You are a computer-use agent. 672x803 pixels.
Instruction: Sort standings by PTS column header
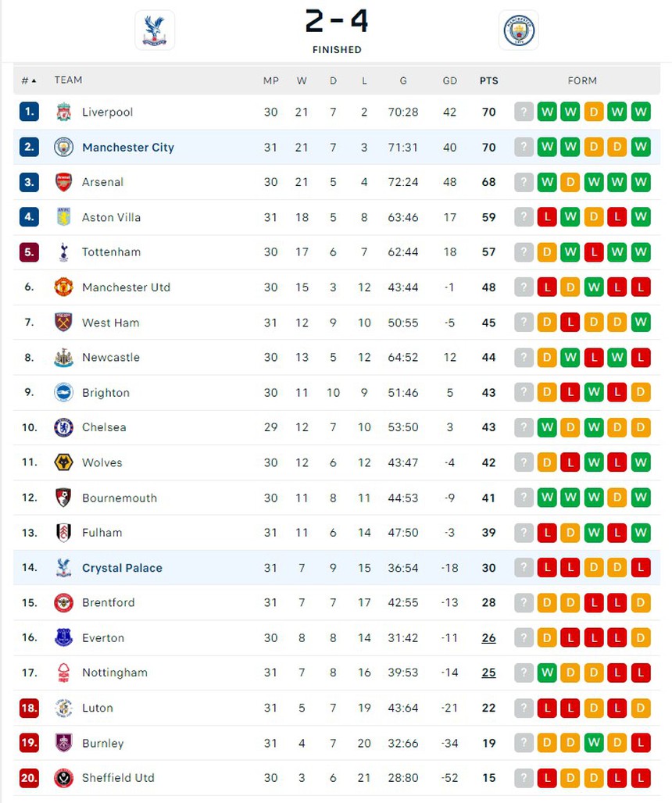tap(488, 80)
